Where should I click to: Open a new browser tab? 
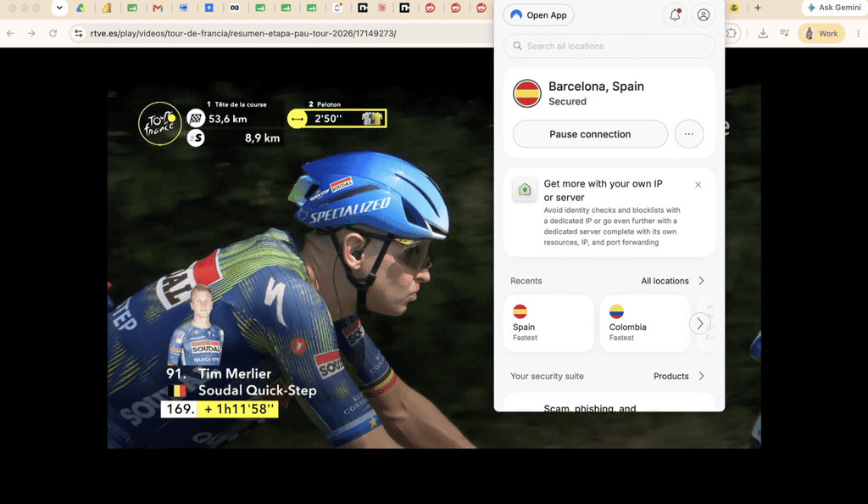point(757,8)
